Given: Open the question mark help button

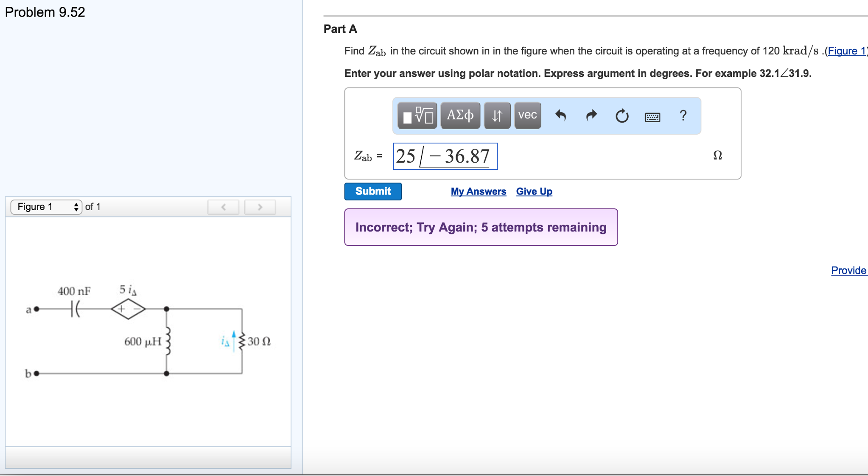Looking at the screenshot, I should (x=683, y=115).
